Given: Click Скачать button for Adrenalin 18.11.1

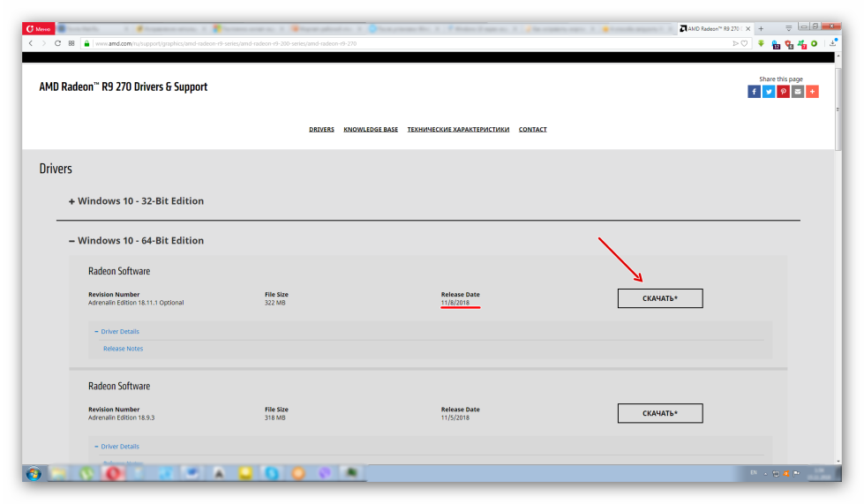Looking at the screenshot, I should (660, 298).
